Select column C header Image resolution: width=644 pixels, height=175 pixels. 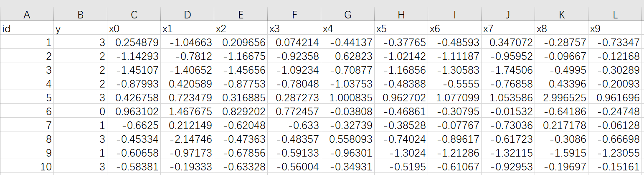(134, 15)
